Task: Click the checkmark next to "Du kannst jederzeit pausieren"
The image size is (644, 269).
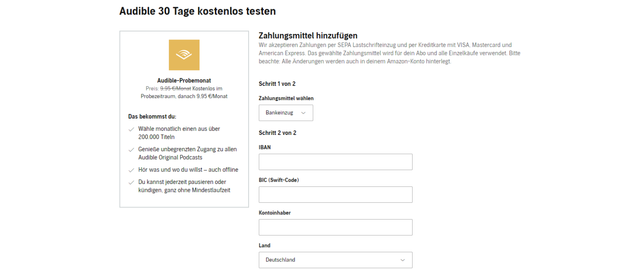Action: coord(131,182)
